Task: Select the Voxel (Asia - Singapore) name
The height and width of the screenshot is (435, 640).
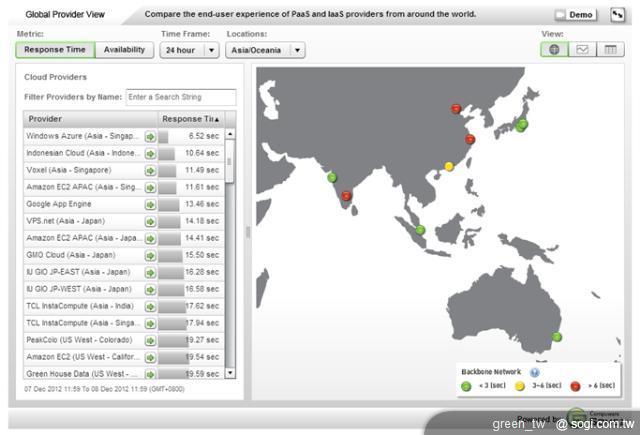Action: [x=69, y=170]
